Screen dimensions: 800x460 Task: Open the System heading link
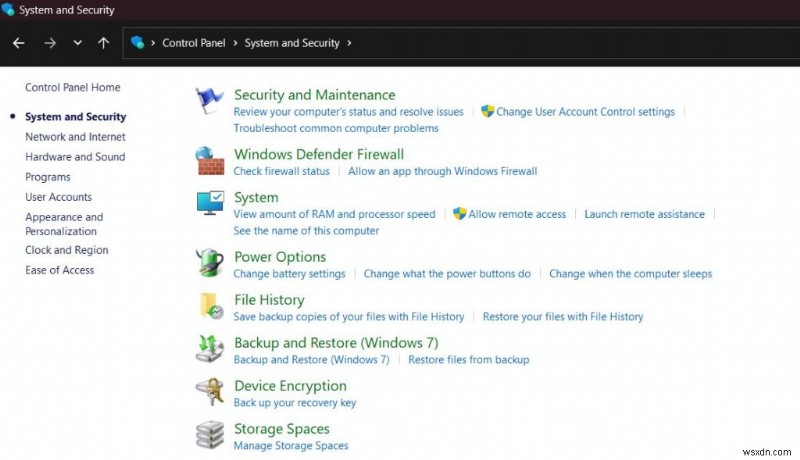[256, 197]
